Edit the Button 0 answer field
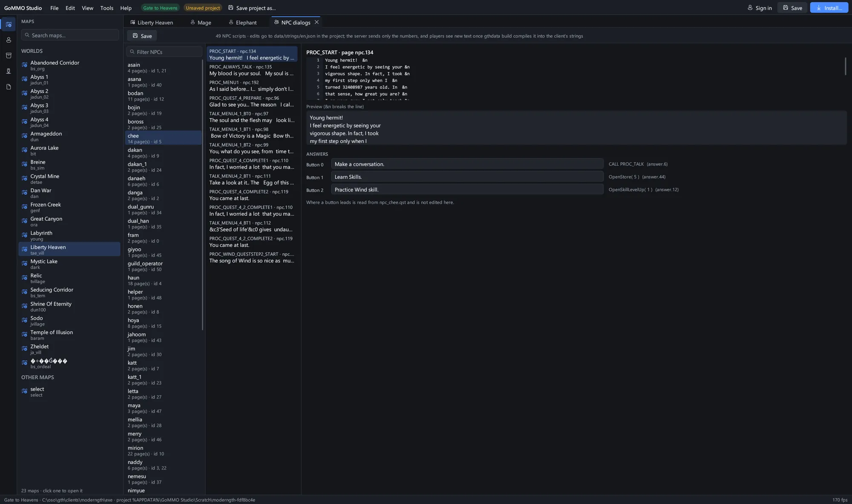This screenshot has width=852, height=504. click(x=467, y=164)
